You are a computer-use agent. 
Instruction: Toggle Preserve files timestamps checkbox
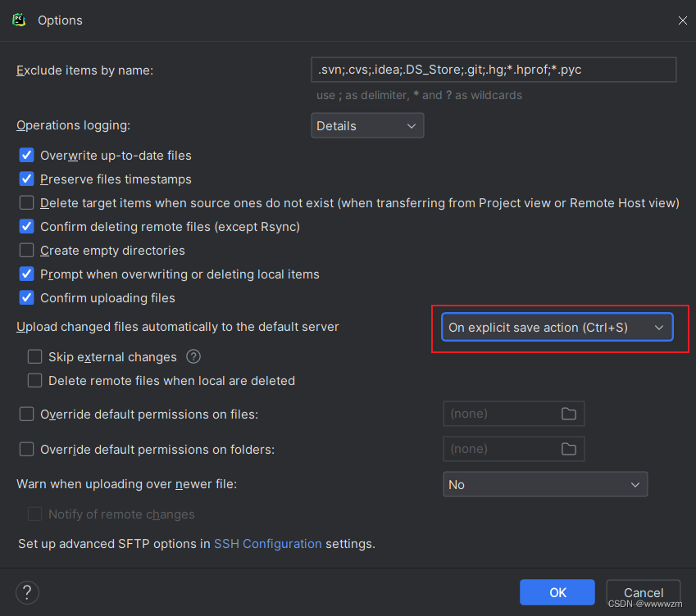tap(26, 179)
